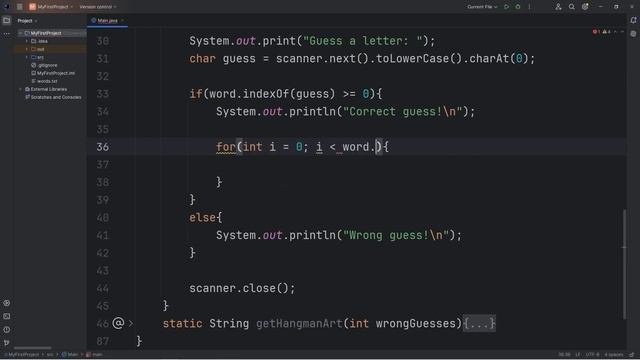Open the main hamburger menu

tap(20, 7)
